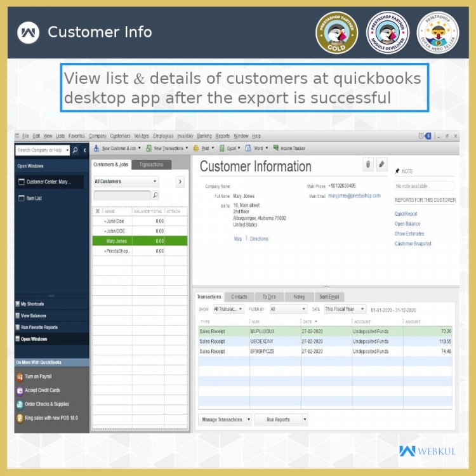The height and width of the screenshot is (476, 476).
Task: Open the File menu
Action: pos(25,136)
